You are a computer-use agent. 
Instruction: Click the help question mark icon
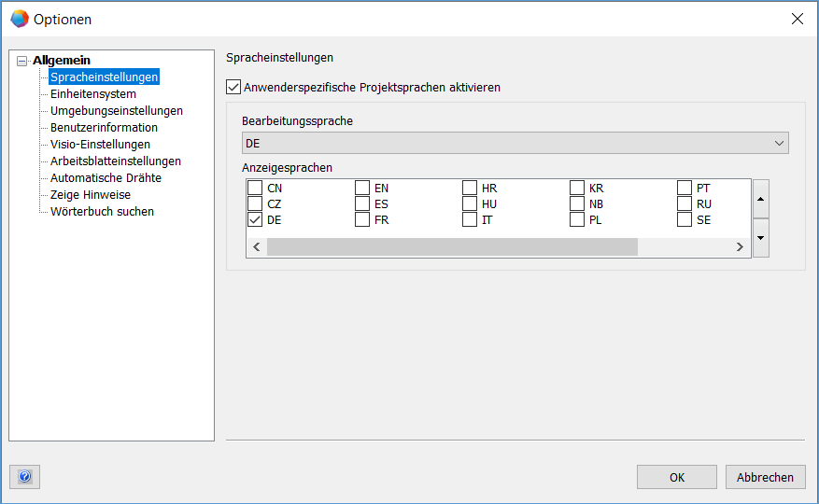coord(24,477)
